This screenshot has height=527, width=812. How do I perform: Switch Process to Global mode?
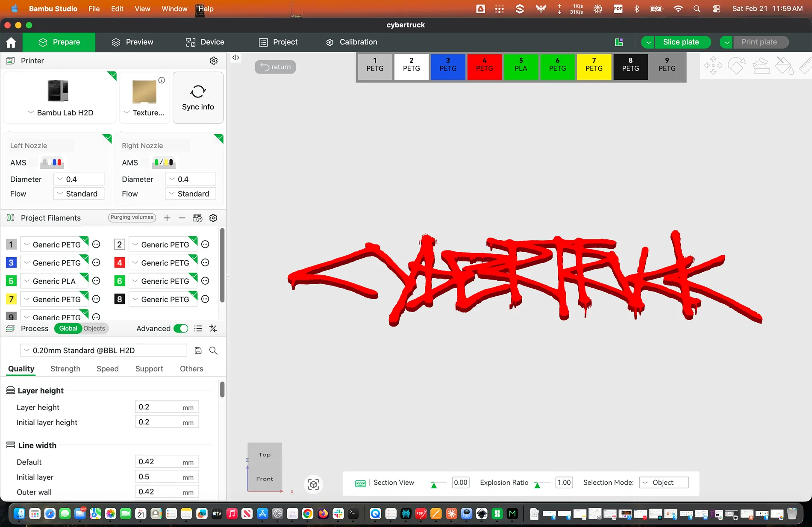pyautogui.click(x=68, y=328)
